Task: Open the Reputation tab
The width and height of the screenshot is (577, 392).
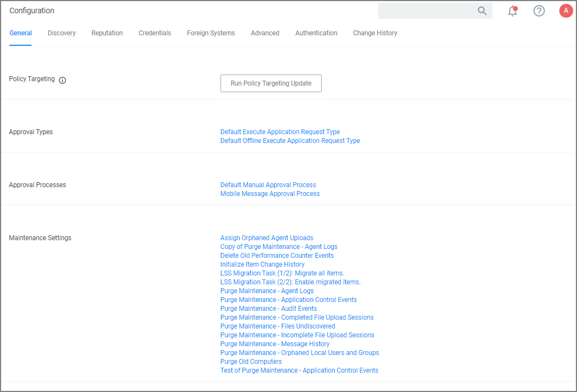Action: [x=107, y=33]
